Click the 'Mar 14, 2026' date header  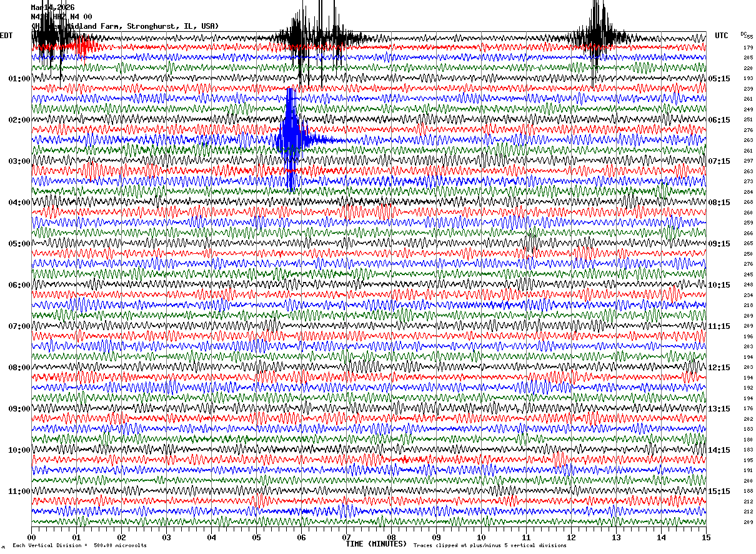[x=52, y=8]
